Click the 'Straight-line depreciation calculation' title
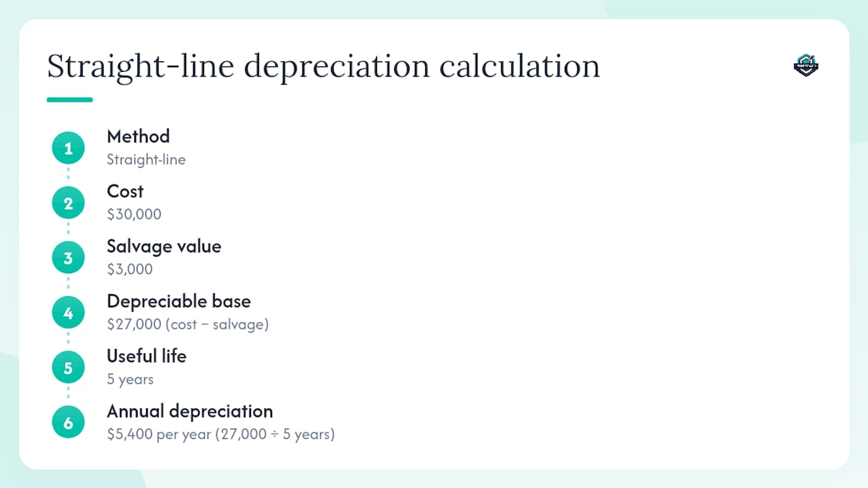Image resolution: width=868 pixels, height=488 pixels. 323,66
